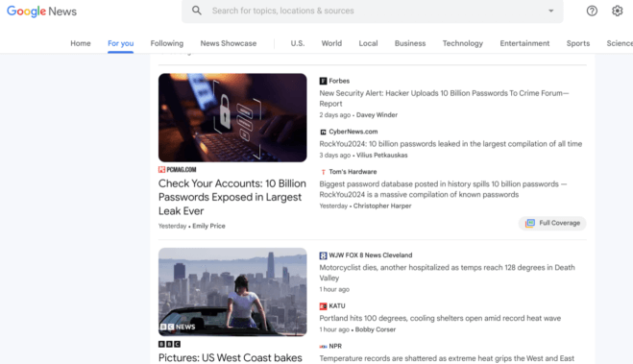Click the Tom's Hardware source name
Image resolution: width=633 pixels, height=364 pixels.
click(353, 172)
